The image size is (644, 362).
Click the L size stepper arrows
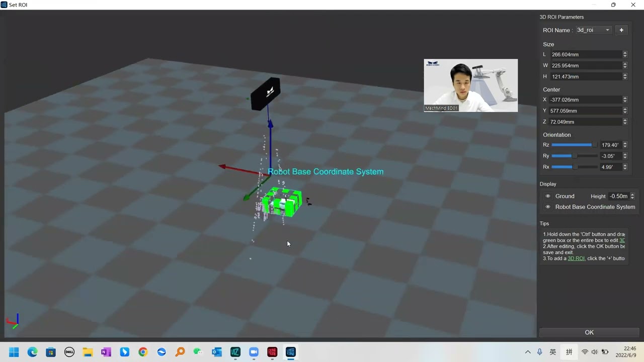pyautogui.click(x=625, y=54)
